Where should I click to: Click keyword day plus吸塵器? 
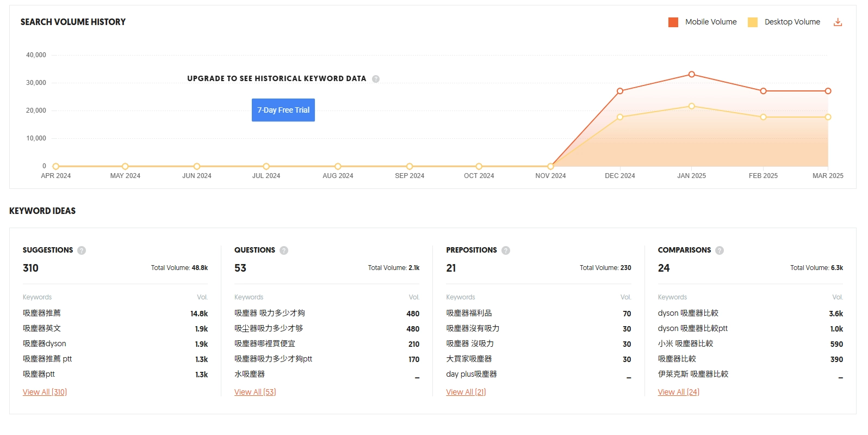pos(472,374)
